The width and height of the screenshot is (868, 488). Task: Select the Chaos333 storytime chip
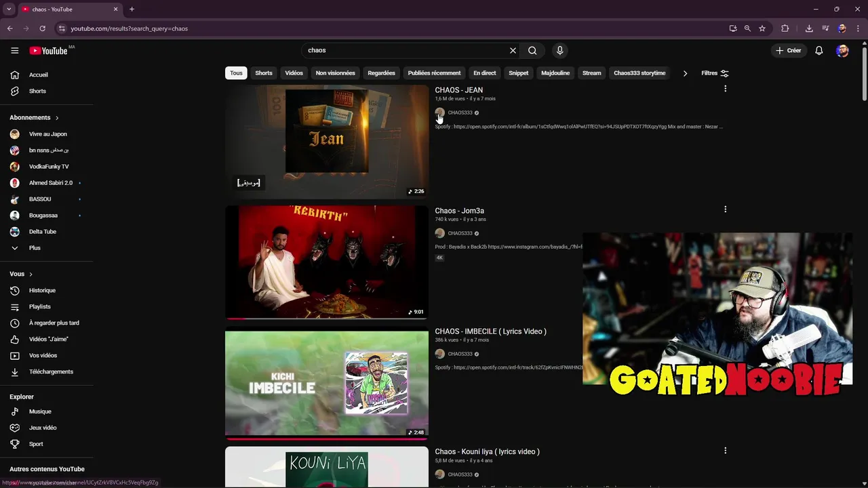point(639,73)
